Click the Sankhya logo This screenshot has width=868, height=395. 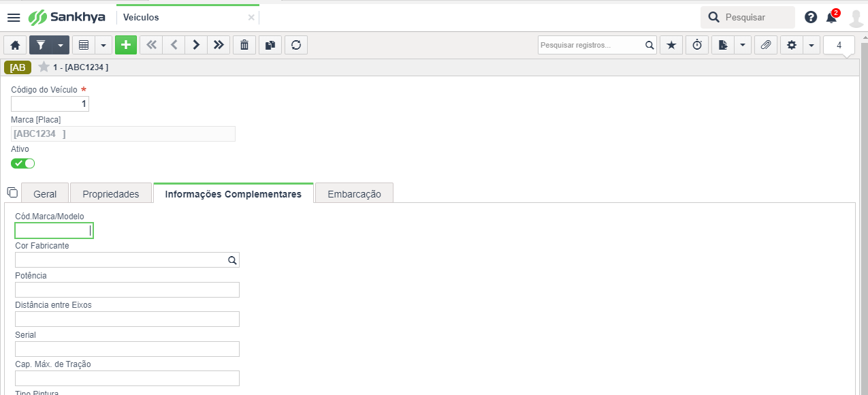67,17
